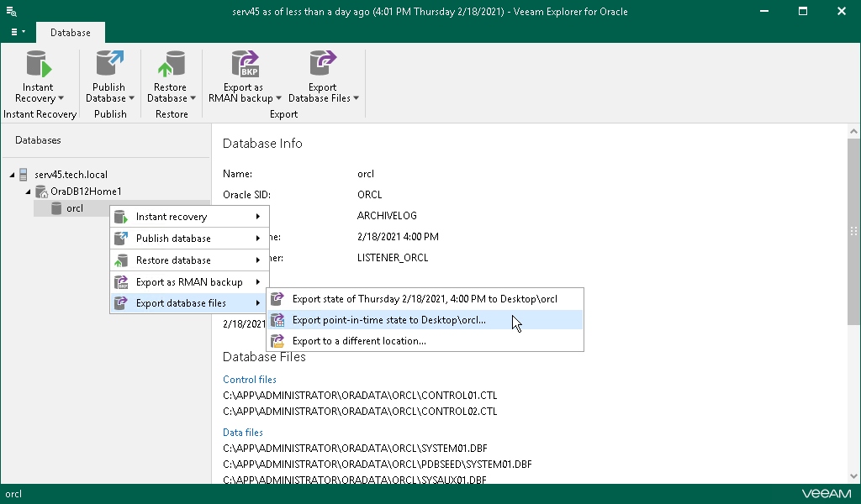This screenshot has height=504, width=861.
Task: Minimize the Veeam Explorer window
Action: tap(763, 11)
